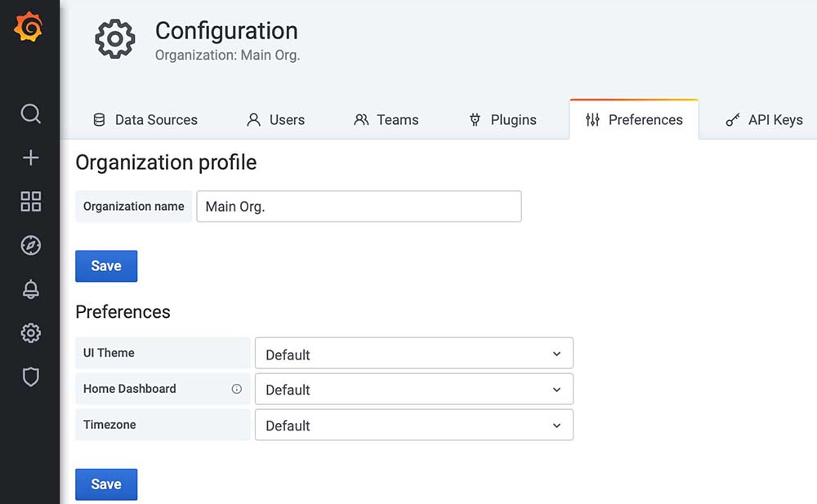This screenshot has width=817, height=504.
Task: Switch to the Users tab
Action: coord(276,120)
